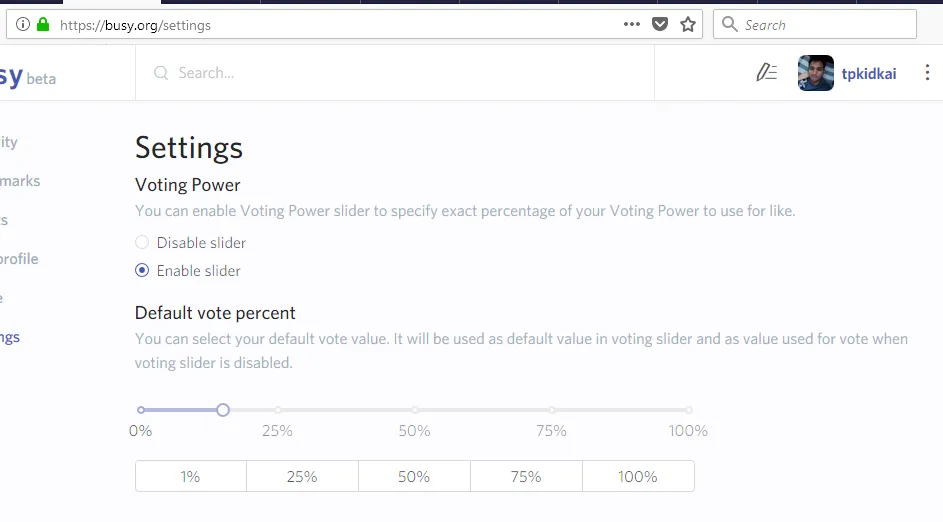The height and width of the screenshot is (522, 943).
Task: Select the Disable slider radio button
Action: (x=142, y=242)
